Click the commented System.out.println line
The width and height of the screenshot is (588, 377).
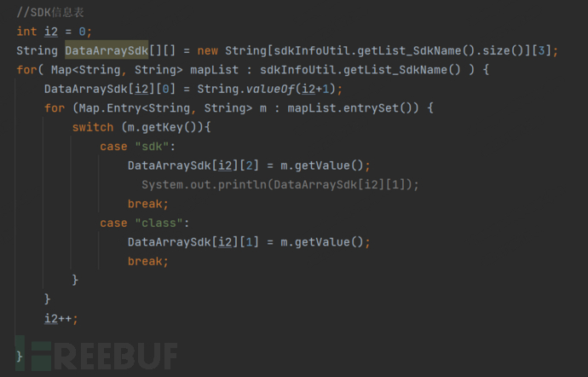pos(280,185)
